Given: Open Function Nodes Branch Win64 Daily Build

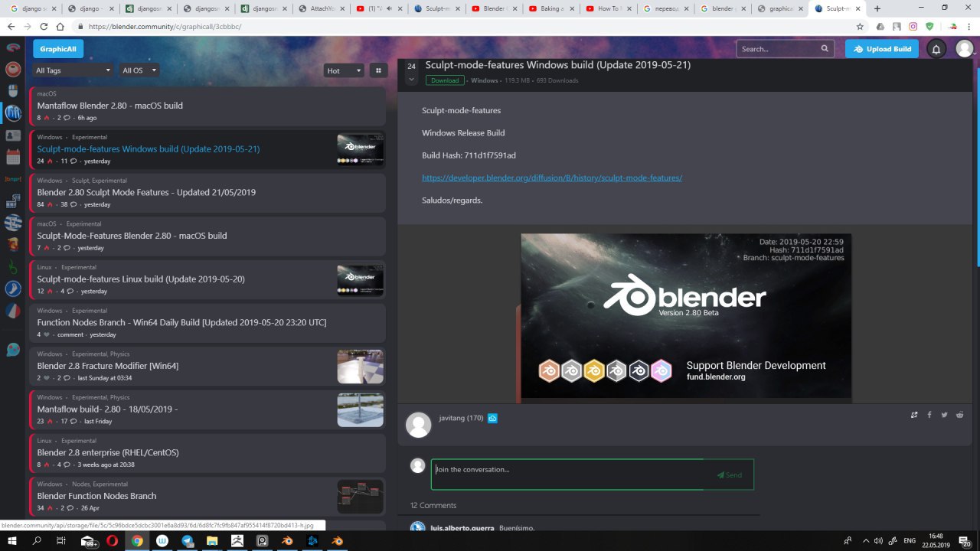Looking at the screenshot, I should pyautogui.click(x=181, y=322).
